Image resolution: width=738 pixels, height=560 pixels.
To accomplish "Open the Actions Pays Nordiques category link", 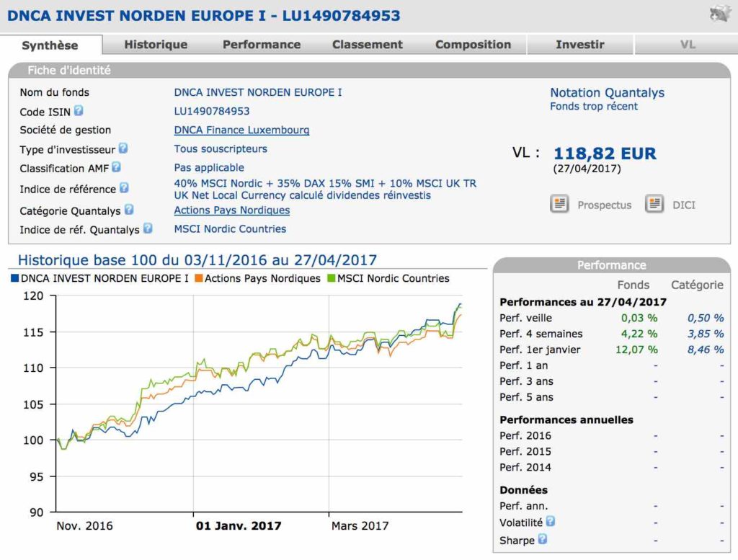I will [232, 210].
